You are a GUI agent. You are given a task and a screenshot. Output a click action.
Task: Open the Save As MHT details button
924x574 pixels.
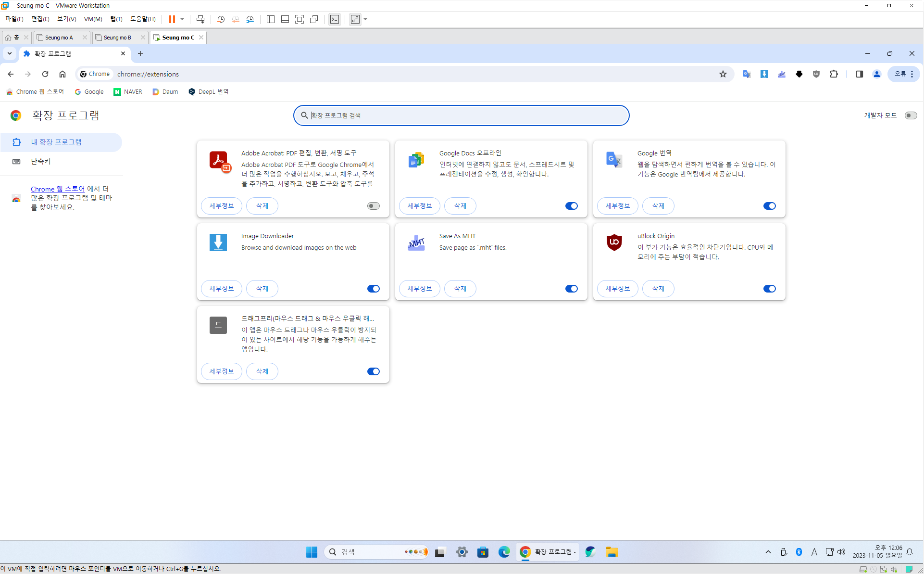point(419,289)
